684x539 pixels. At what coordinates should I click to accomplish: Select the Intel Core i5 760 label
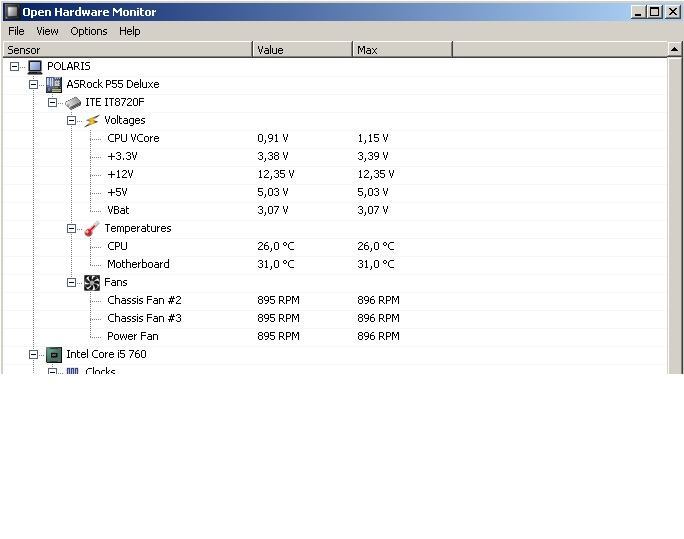[106, 354]
